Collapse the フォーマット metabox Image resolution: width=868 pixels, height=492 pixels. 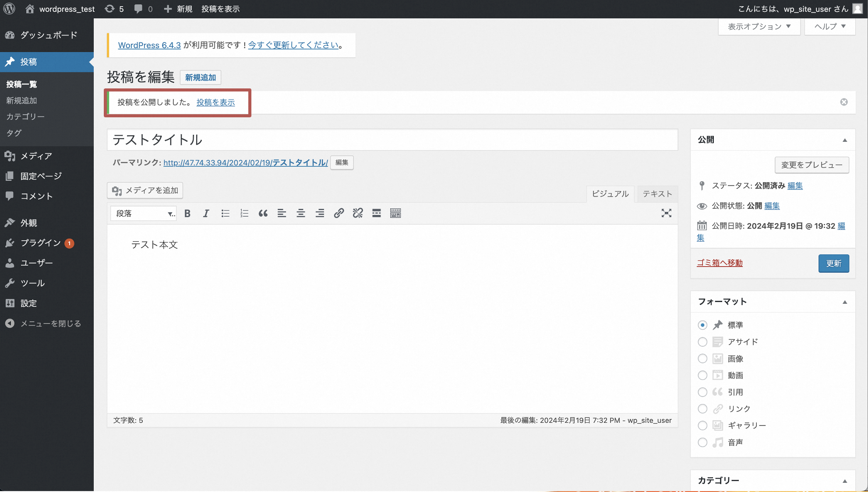tap(845, 302)
